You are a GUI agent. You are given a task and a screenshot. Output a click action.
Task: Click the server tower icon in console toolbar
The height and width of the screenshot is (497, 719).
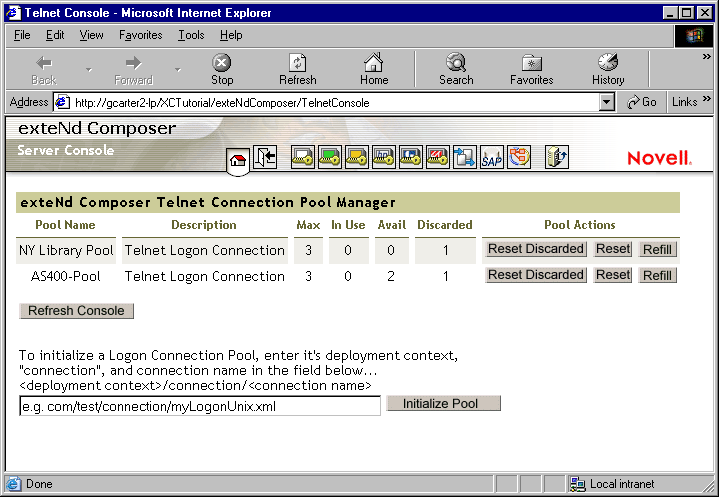(556, 157)
